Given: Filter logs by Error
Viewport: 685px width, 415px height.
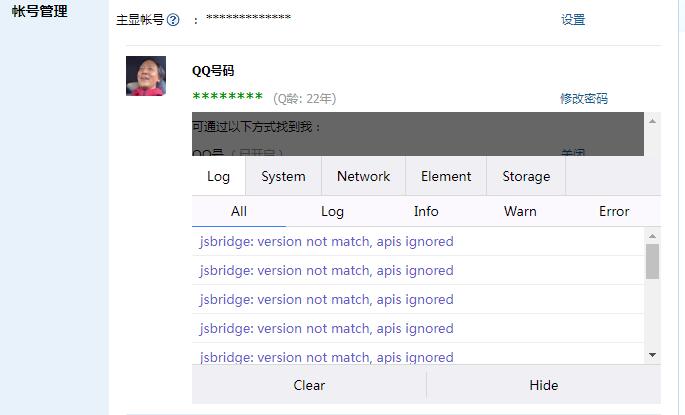Looking at the screenshot, I should tap(614, 211).
